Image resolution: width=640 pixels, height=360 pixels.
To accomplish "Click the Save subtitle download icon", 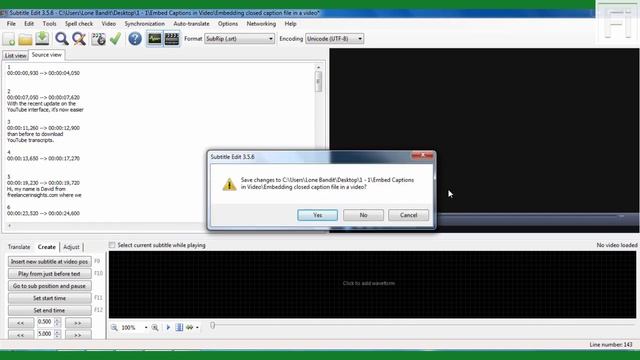I will 42,39.
